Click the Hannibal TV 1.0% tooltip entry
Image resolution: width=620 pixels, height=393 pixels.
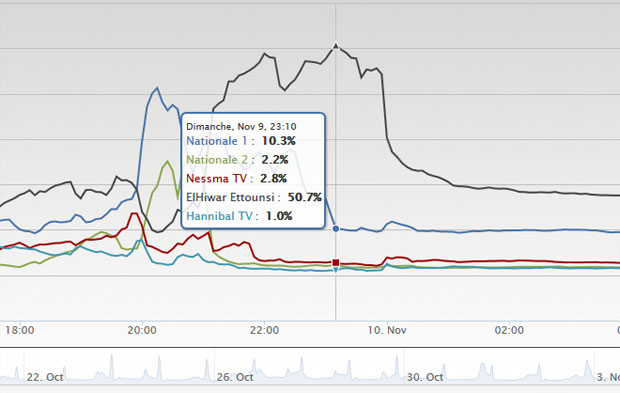click(239, 216)
